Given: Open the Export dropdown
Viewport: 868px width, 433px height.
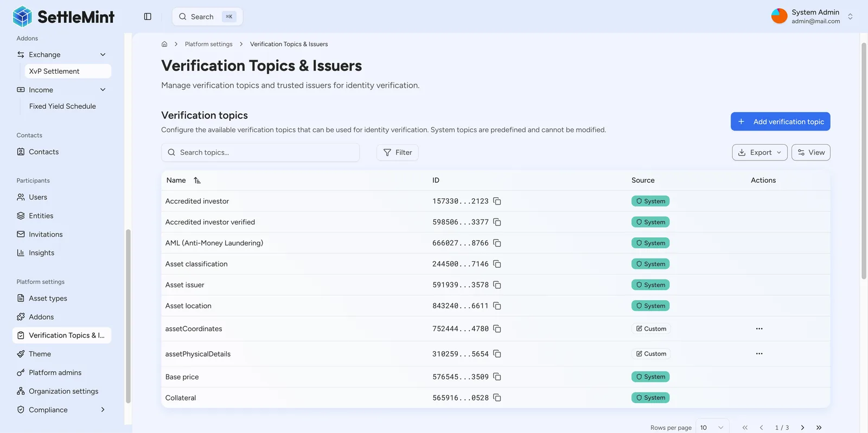Looking at the screenshot, I should tap(759, 152).
